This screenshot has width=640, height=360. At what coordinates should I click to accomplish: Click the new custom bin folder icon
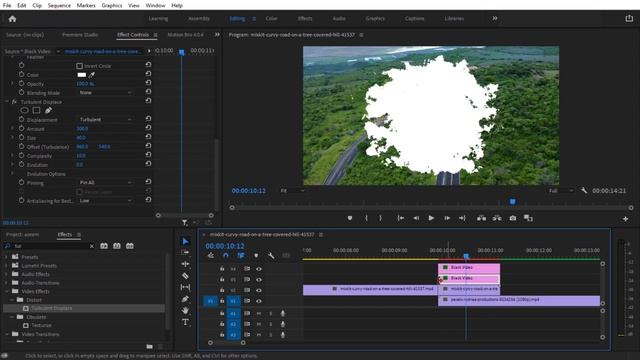click(149, 347)
